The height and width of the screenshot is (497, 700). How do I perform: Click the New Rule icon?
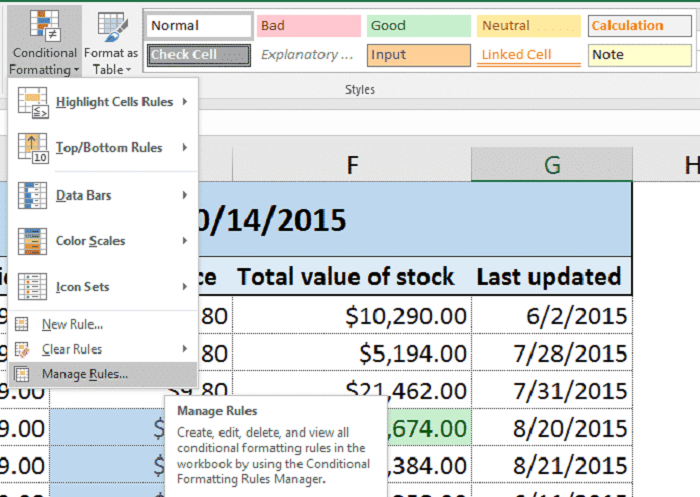click(23, 324)
